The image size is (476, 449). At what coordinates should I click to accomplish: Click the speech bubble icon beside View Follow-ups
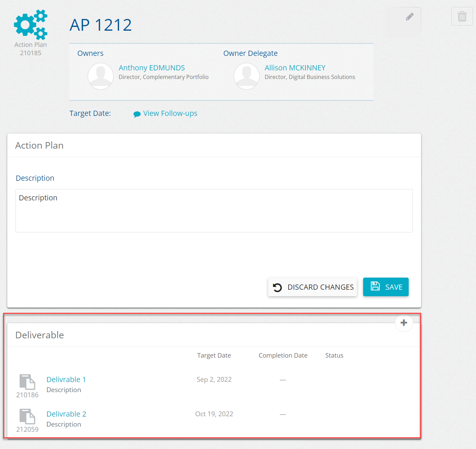[137, 114]
